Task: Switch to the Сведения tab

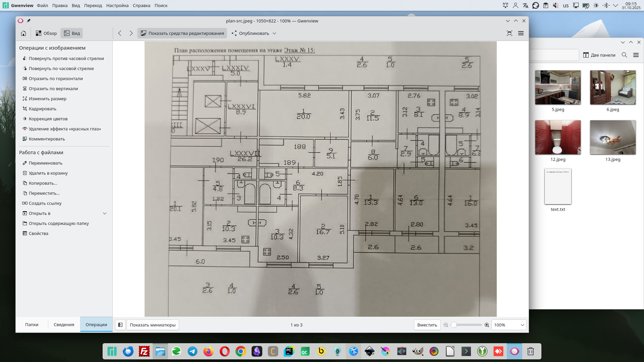Action: [64, 324]
